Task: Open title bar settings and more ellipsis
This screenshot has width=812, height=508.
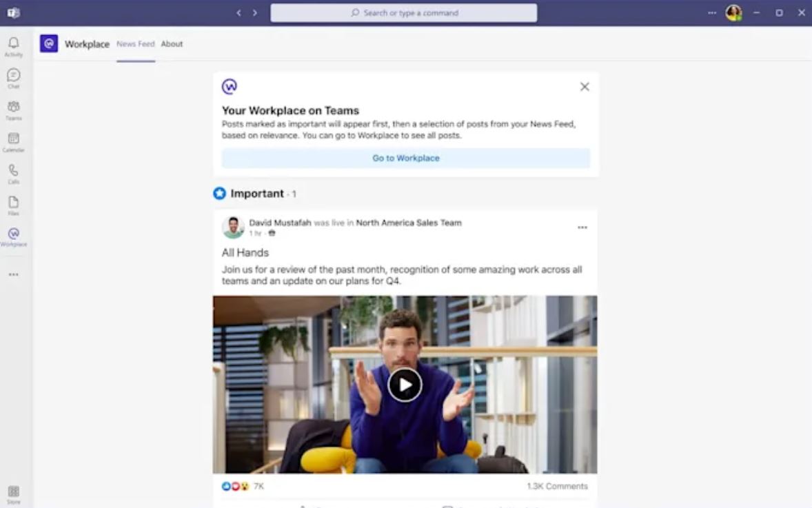Action: pos(712,13)
